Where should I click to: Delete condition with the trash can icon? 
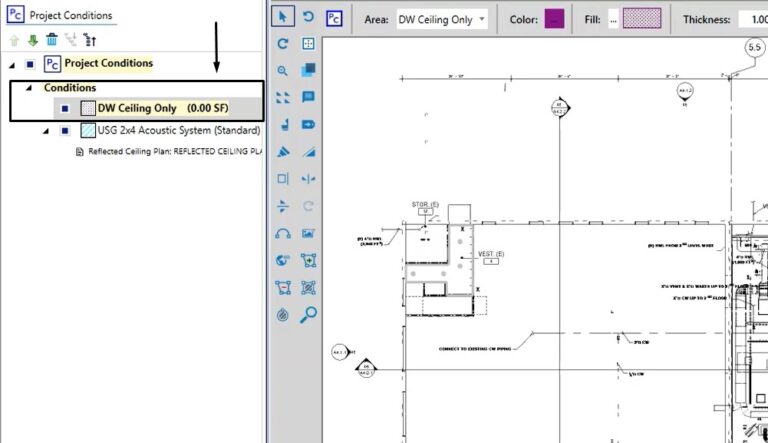click(x=51, y=39)
